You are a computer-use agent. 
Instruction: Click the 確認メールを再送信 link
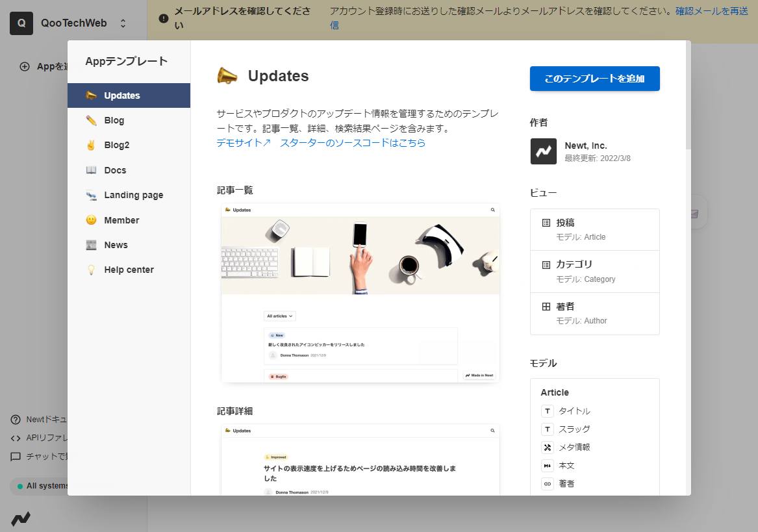(x=712, y=11)
